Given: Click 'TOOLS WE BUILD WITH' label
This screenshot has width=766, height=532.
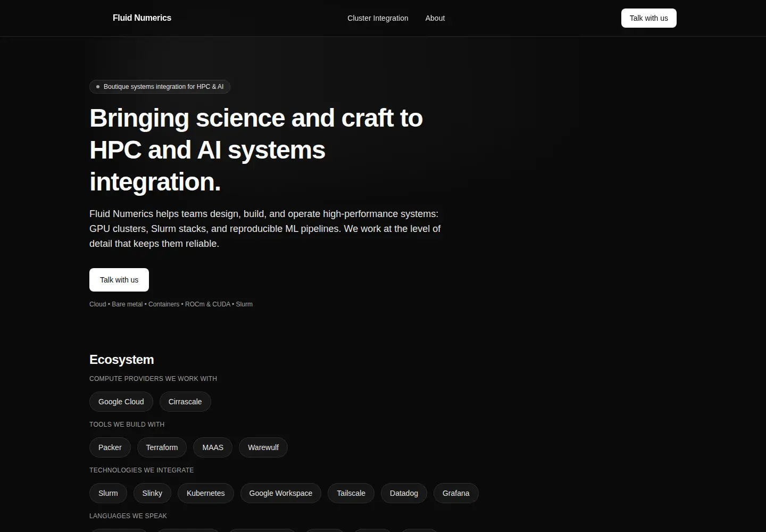Looking at the screenshot, I should click(127, 425).
